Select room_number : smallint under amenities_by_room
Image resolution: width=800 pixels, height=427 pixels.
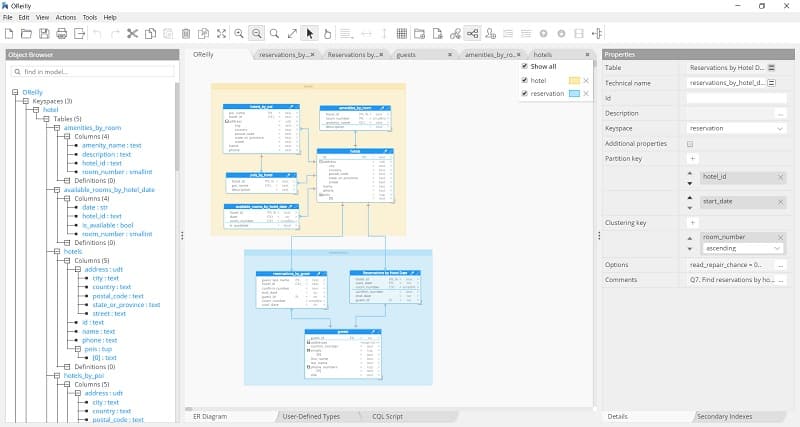tap(117, 172)
